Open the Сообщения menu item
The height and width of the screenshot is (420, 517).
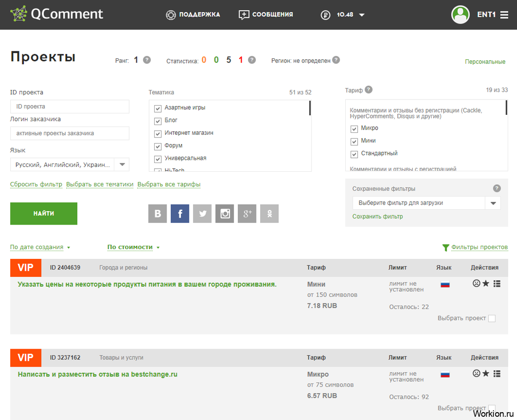(266, 14)
